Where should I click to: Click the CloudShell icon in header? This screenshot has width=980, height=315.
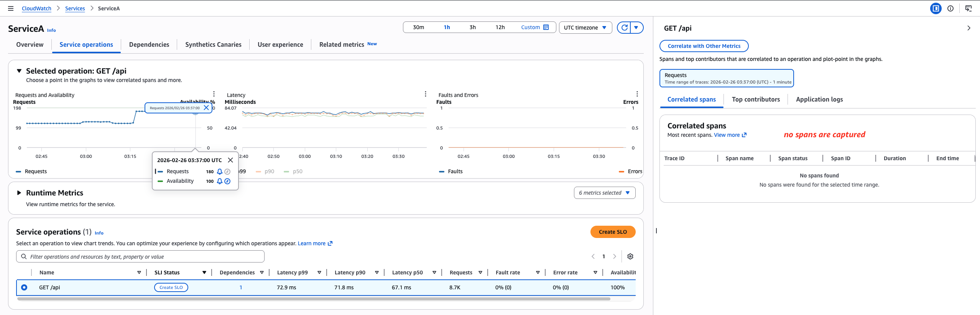[968, 8]
